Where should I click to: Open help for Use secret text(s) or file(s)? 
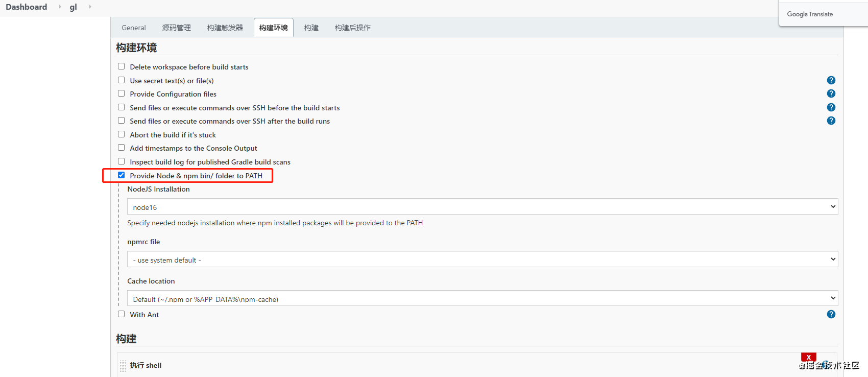(x=831, y=80)
